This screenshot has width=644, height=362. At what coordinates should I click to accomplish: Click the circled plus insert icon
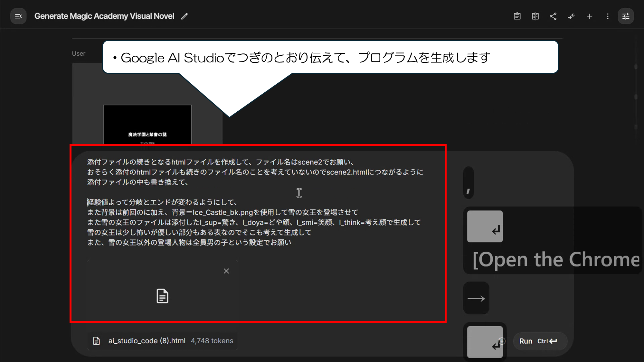[x=502, y=341]
